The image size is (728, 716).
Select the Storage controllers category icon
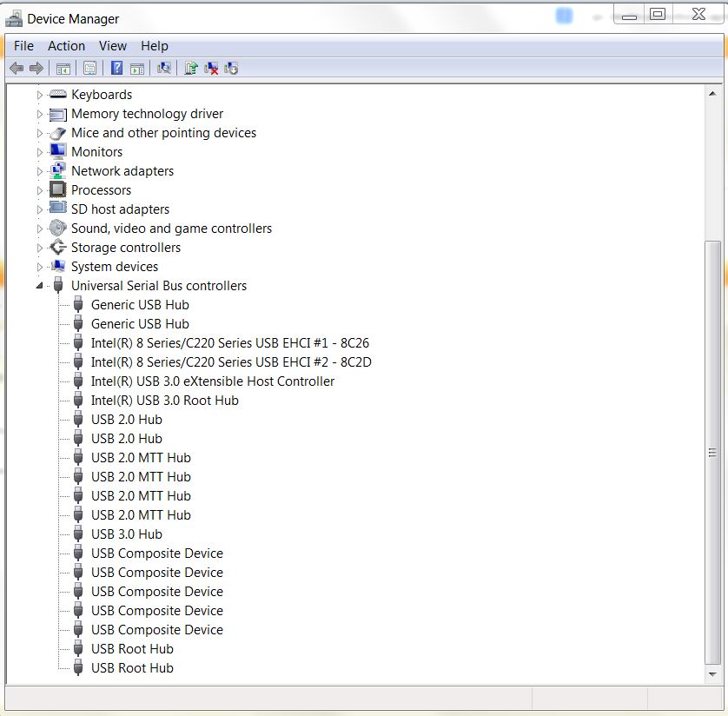[x=58, y=248]
